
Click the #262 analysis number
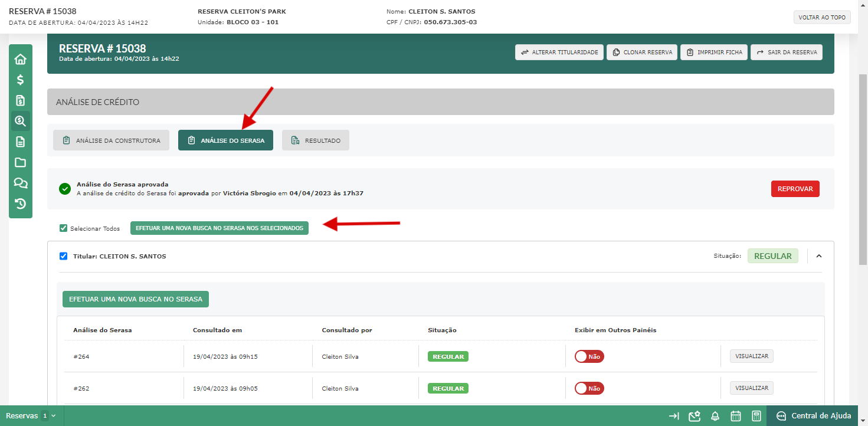(81, 388)
